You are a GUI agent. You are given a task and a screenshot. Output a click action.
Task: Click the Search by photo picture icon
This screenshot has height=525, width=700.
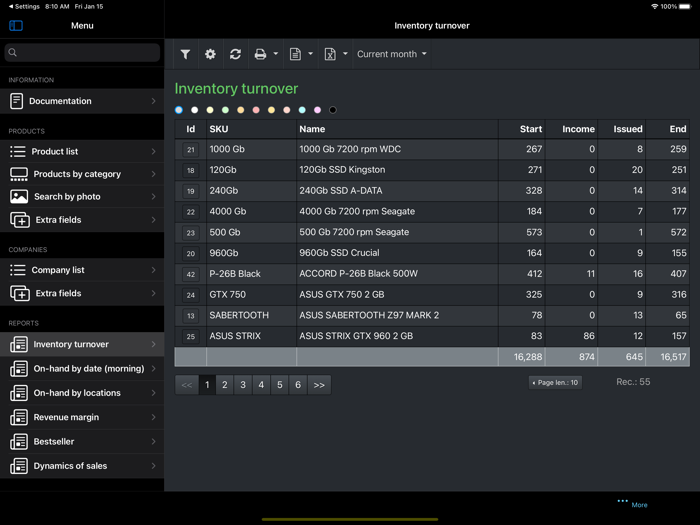(x=19, y=196)
